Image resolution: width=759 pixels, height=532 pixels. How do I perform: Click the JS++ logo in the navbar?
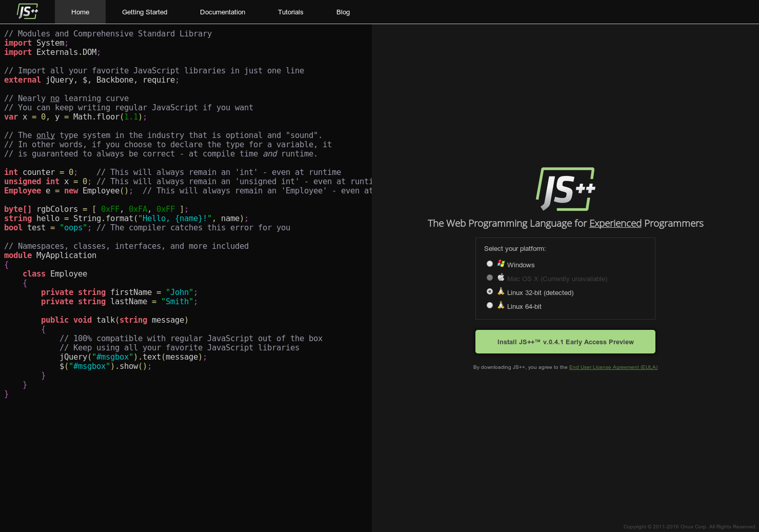tap(27, 11)
